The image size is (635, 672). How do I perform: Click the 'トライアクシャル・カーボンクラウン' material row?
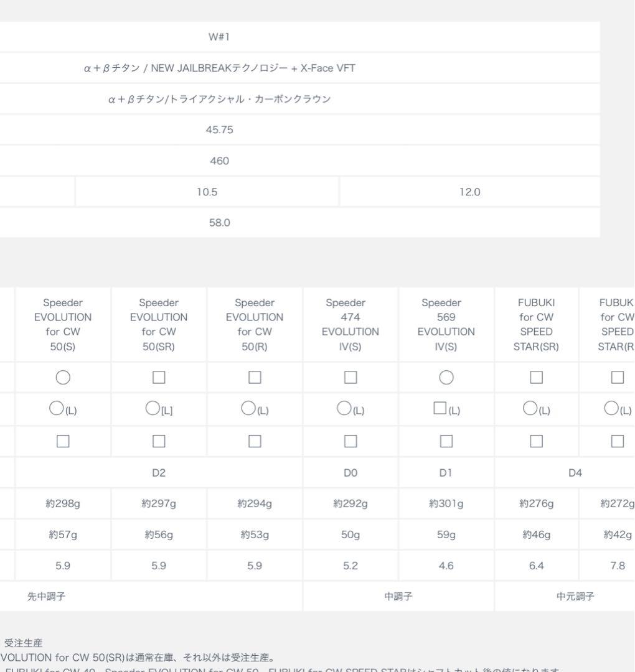pos(219,99)
